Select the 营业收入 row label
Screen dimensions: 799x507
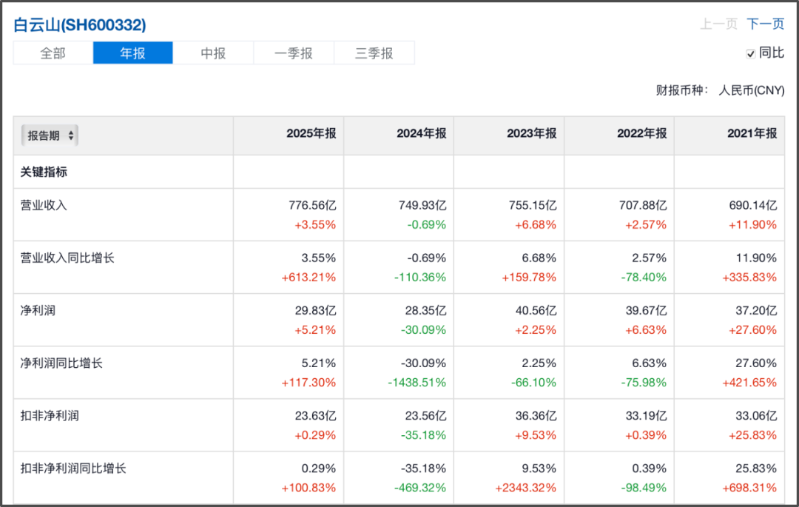click(x=44, y=205)
